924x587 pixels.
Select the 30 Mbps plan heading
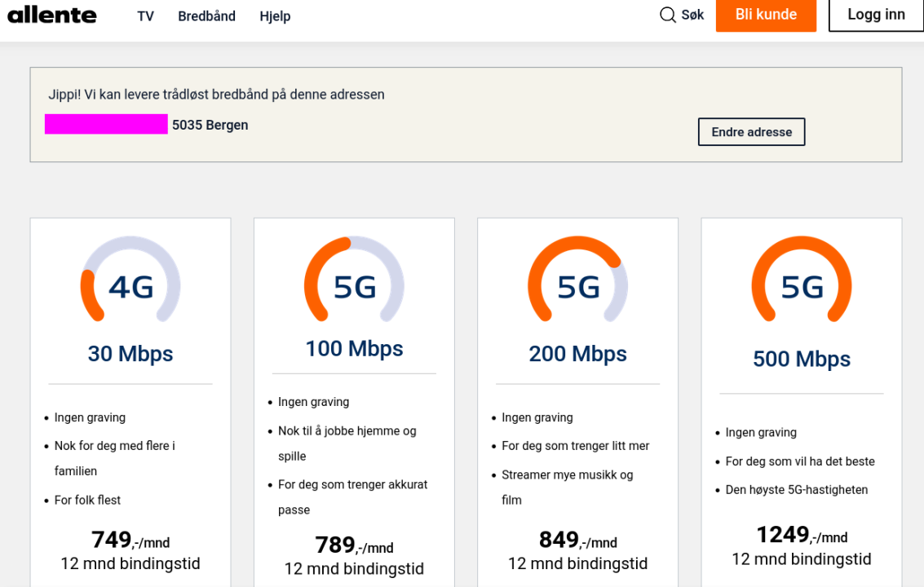(130, 354)
